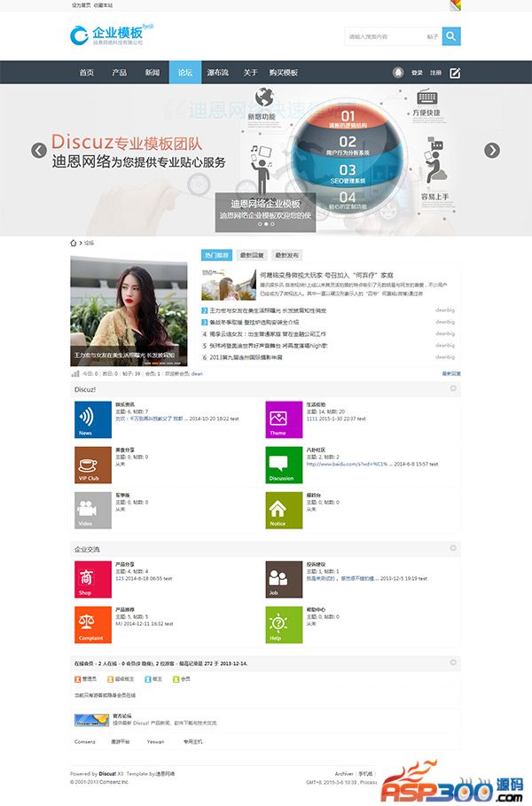Click 设为首页 link at top
The width and height of the screenshot is (532, 806).
tap(81, 5)
